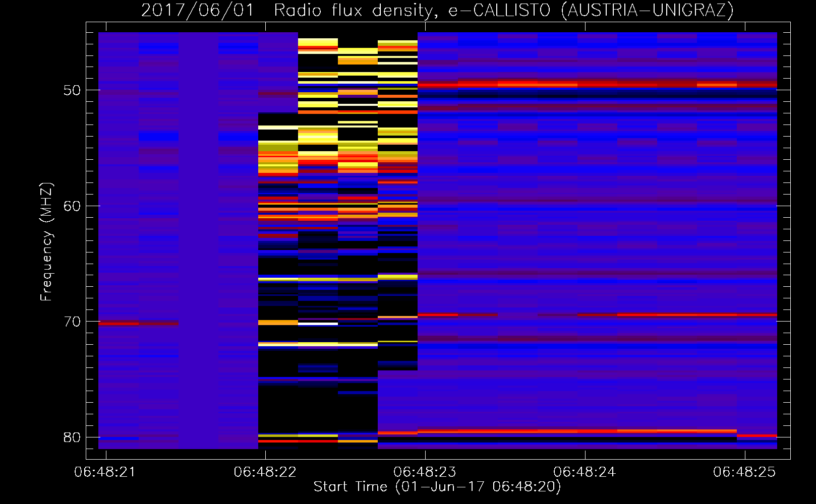Viewport: 816px width, 504px height.
Task: Select the 06:48:22 time axis label
Action: 265,472
